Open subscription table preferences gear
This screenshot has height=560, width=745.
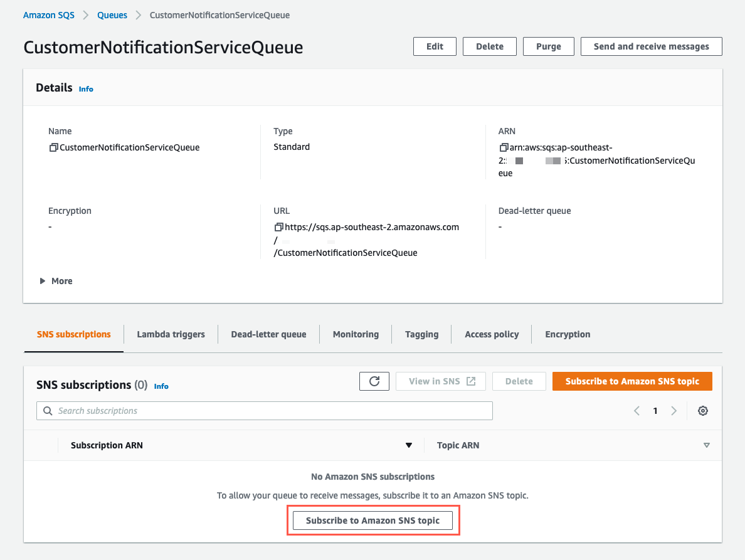tap(703, 411)
